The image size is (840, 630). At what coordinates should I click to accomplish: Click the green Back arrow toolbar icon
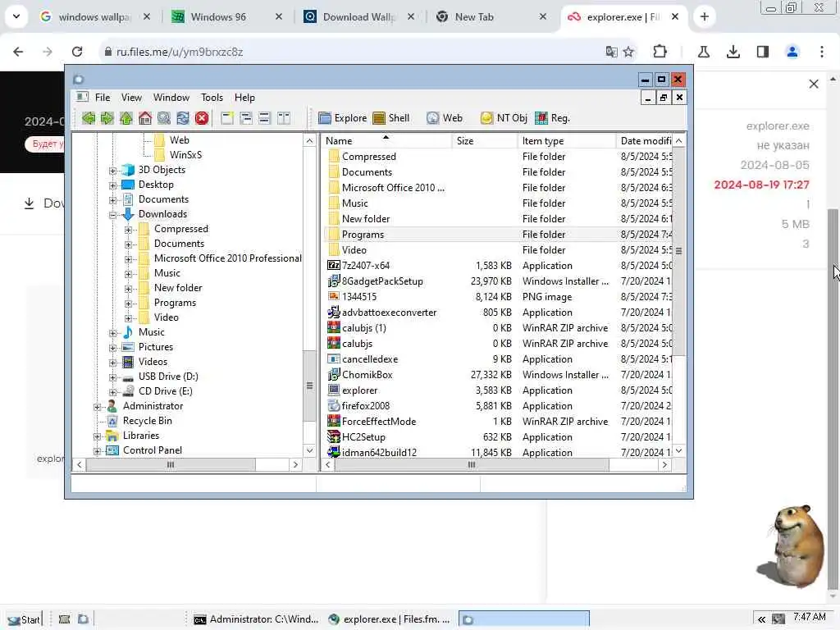click(89, 118)
